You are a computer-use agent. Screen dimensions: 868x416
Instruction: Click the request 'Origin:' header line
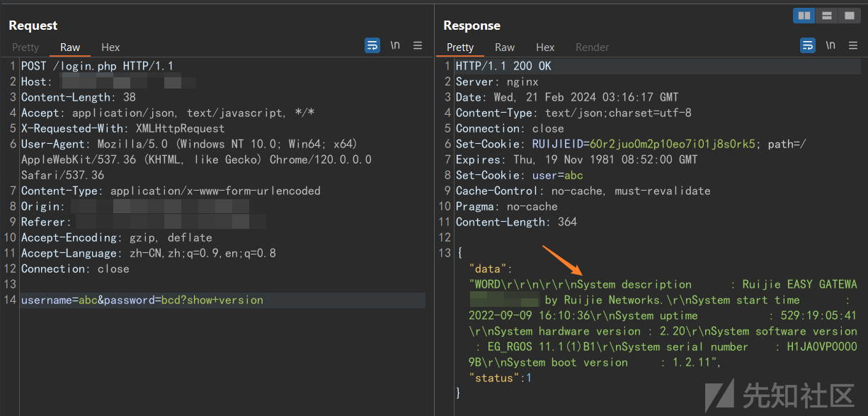tap(135, 206)
